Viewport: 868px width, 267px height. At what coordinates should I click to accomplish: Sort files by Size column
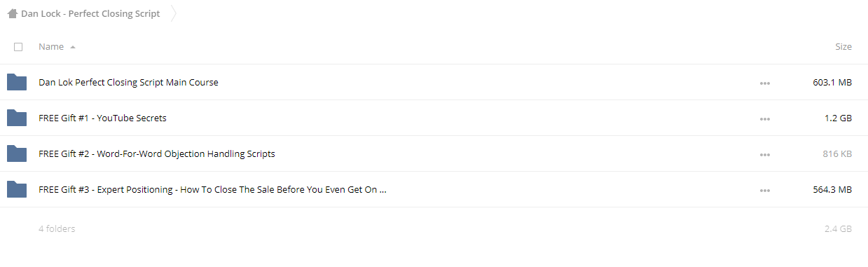[x=843, y=47]
